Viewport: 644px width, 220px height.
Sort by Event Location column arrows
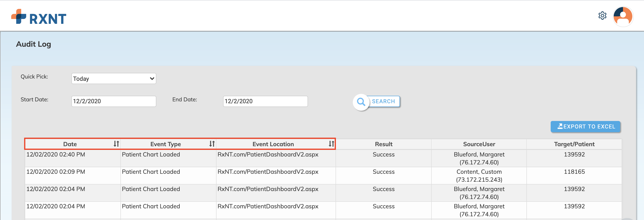coord(331,144)
